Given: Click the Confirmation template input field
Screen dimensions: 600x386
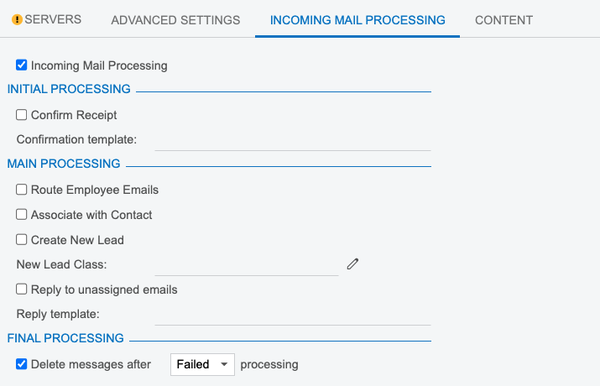Looking at the screenshot, I should pyautogui.click(x=293, y=140).
